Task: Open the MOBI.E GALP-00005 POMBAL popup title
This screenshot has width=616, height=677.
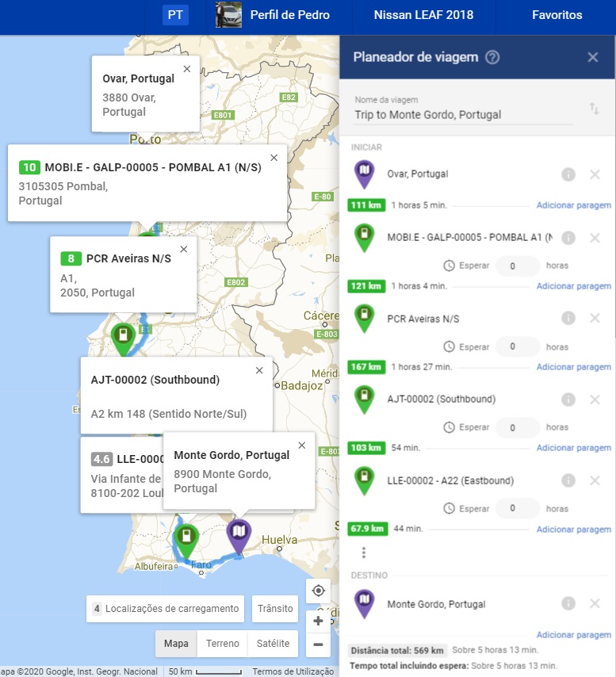Action: point(153,167)
